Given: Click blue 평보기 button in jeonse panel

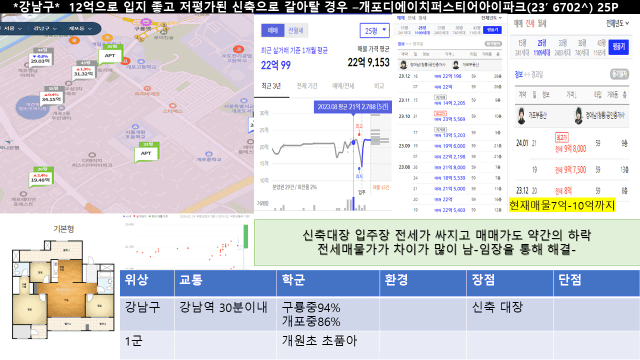Looking at the screenshot, I should (618, 47).
